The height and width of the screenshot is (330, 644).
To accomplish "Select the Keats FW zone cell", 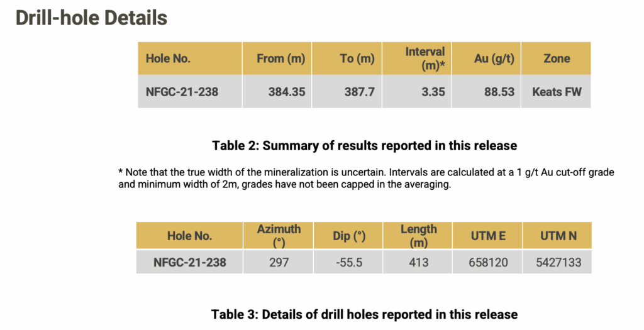I will 556,92.
